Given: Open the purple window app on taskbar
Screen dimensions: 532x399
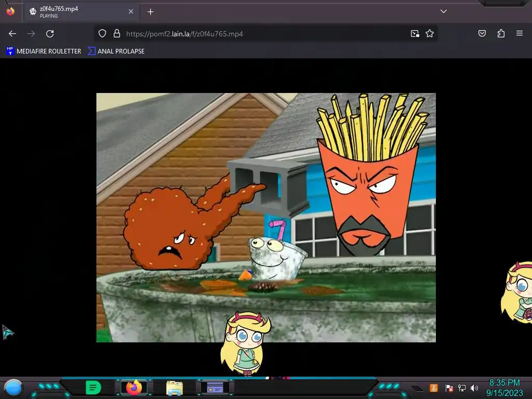Looking at the screenshot, I should point(215,388).
